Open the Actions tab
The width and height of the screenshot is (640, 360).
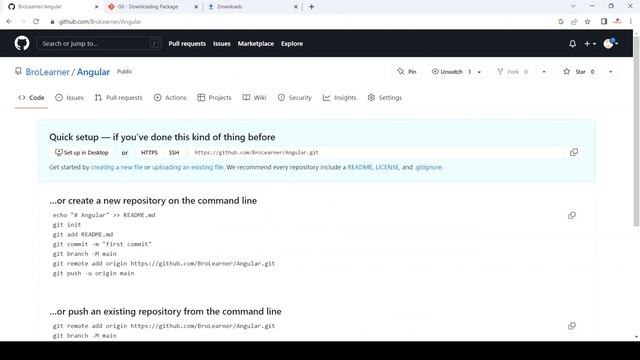[170, 98]
